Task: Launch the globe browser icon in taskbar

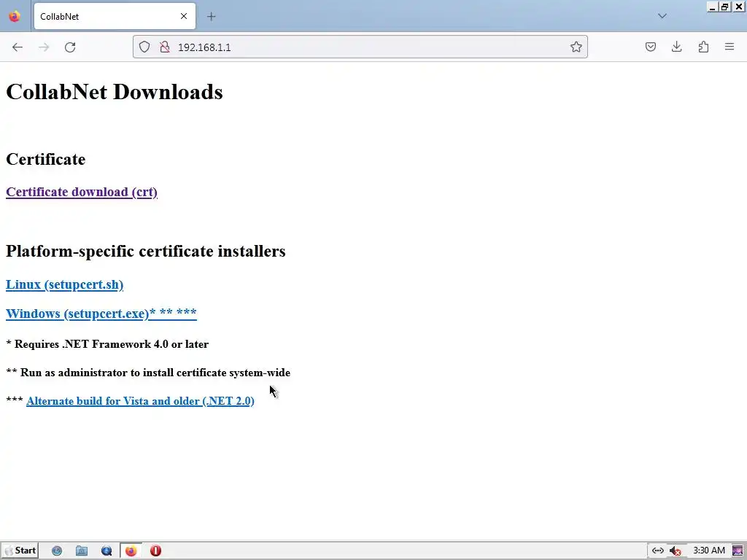Action: click(57, 551)
